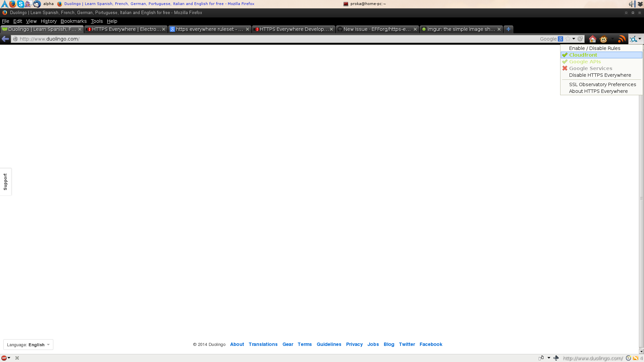Open the Dropbox tray icon
The width and height of the screenshot is (644, 362).
pyautogui.click(x=640, y=4)
